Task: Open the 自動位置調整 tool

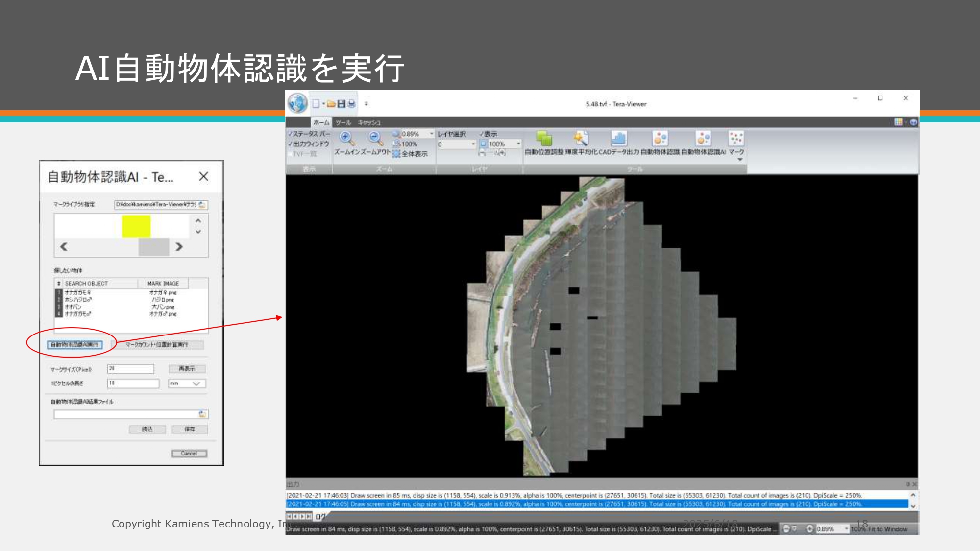Action: (x=544, y=139)
